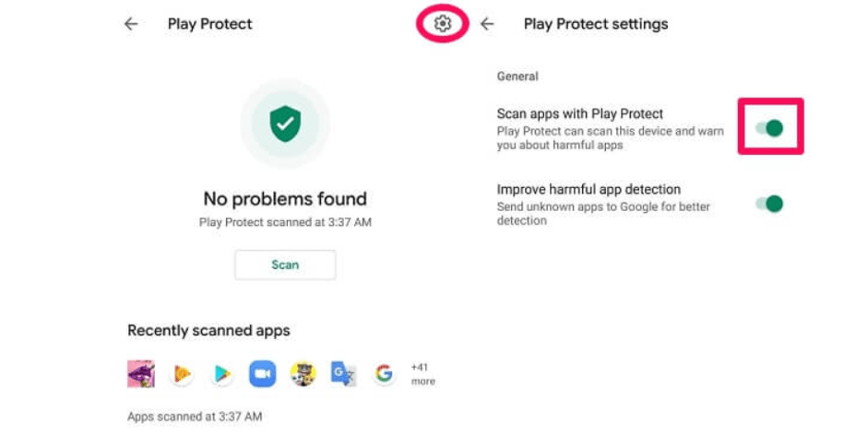Click the Improve harmful app detection label
This screenshot has height=435, width=868.
point(589,189)
